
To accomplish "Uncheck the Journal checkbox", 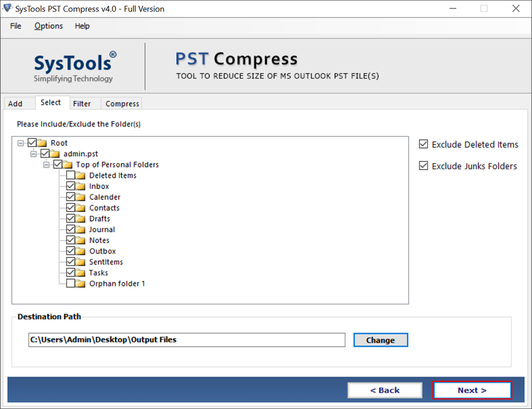I will [x=71, y=229].
